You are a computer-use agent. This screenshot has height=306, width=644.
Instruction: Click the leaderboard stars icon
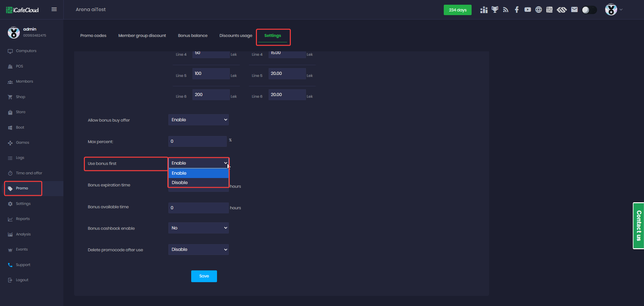point(484,10)
